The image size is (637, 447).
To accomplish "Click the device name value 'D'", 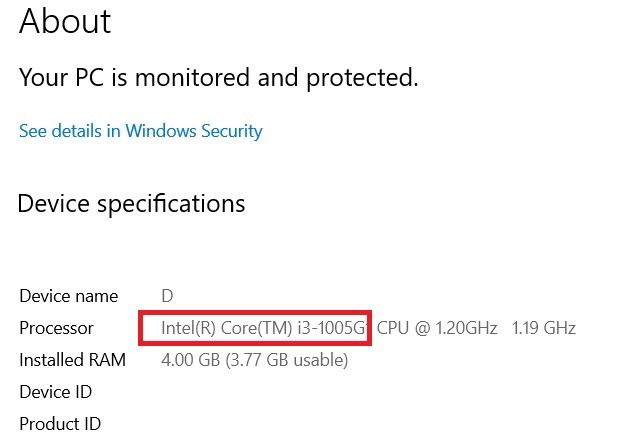I will click(x=167, y=296).
